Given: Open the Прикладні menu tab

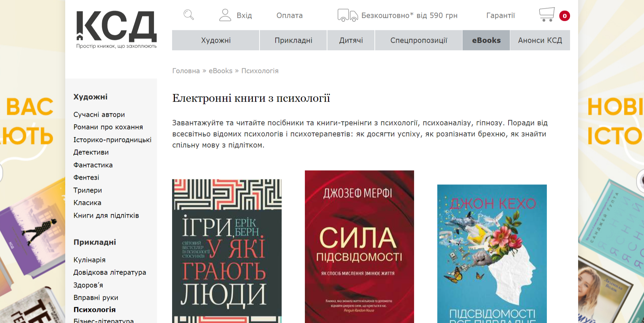Looking at the screenshot, I should coord(293,40).
